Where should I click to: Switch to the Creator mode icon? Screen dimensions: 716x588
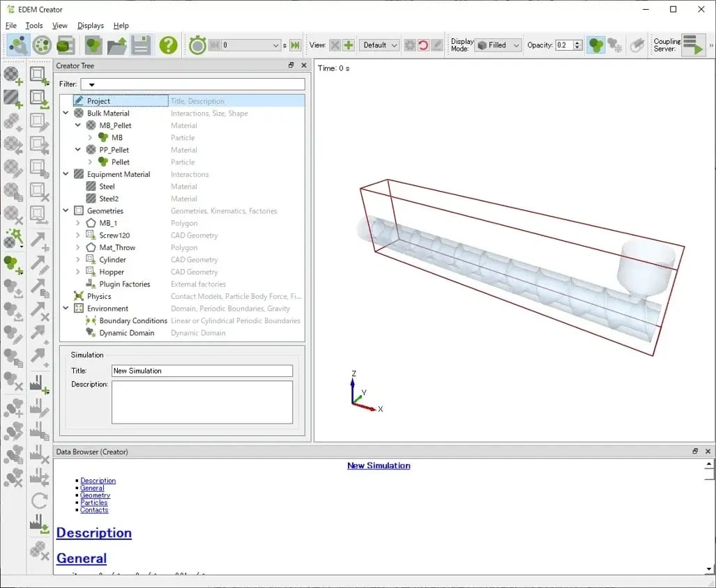coord(18,45)
